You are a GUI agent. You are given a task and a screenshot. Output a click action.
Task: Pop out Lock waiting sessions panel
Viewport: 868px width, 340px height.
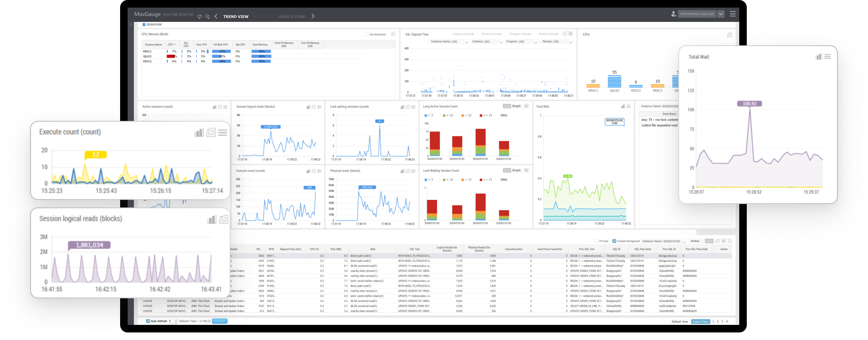pos(408,107)
